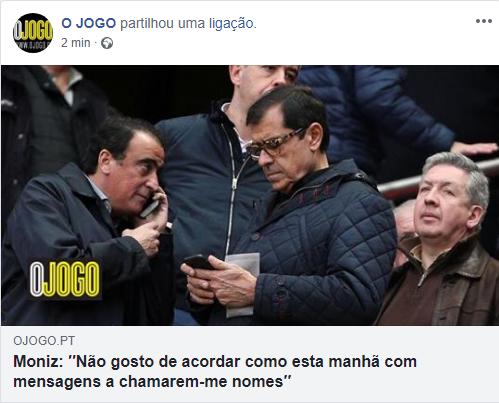Open the O JOGO round profile avatar
Image resolution: width=499 pixels, height=403 pixels.
pos(33,33)
